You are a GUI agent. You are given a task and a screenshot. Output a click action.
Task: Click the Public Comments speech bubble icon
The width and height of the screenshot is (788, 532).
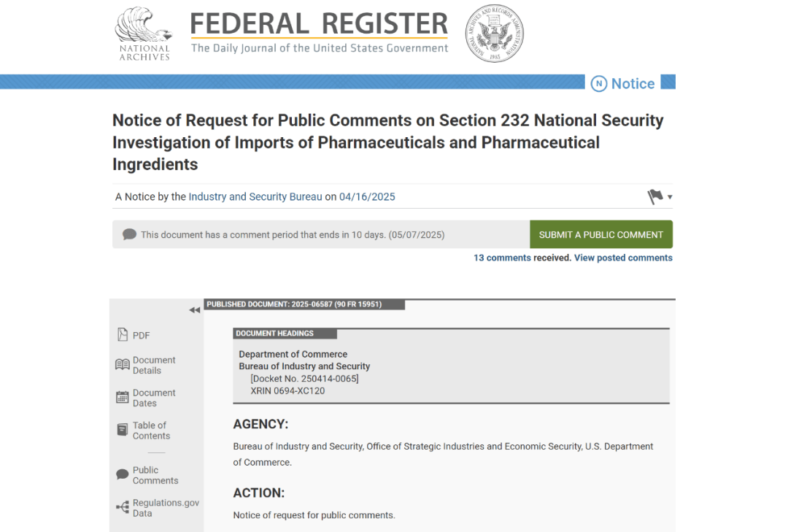[123, 475]
